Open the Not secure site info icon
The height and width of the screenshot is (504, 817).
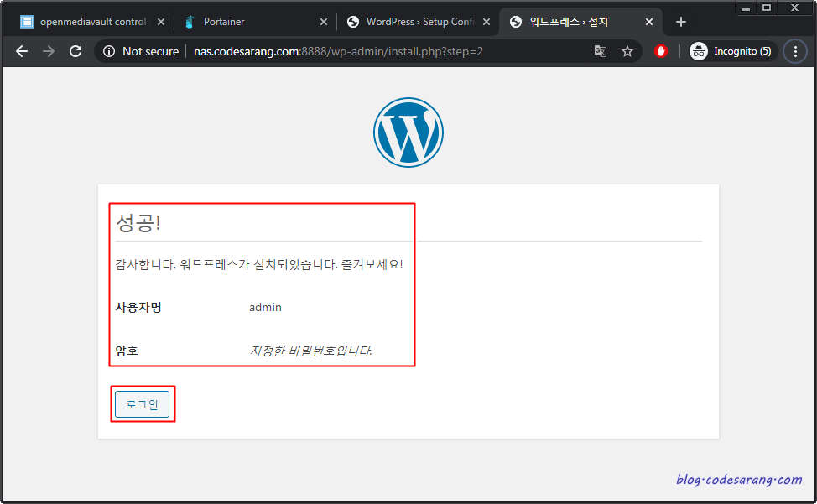109,51
